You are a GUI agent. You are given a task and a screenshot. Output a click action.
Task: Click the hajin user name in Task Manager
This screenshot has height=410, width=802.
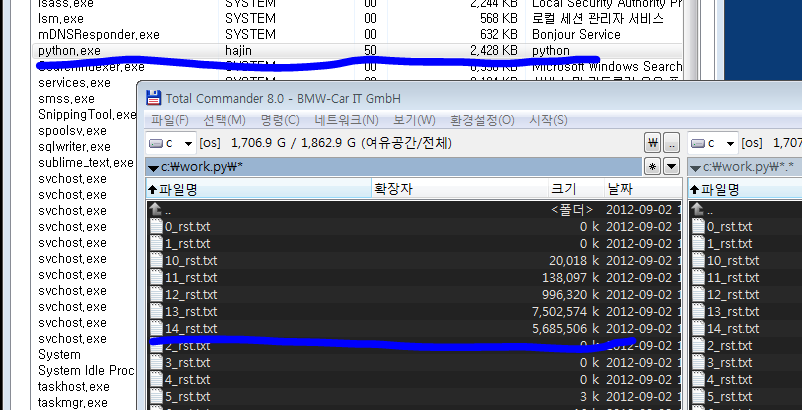(x=238, y=51)
